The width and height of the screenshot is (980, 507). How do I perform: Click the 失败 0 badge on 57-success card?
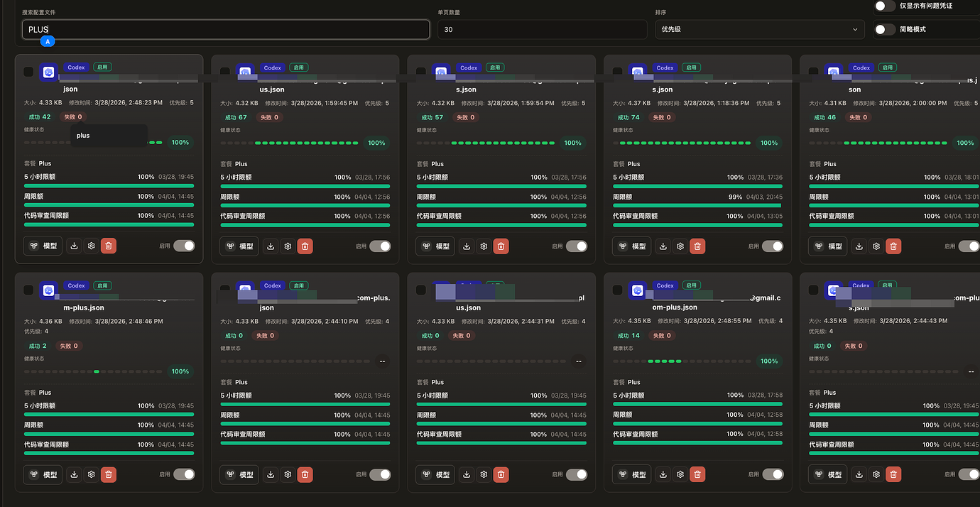pos(464,117)
